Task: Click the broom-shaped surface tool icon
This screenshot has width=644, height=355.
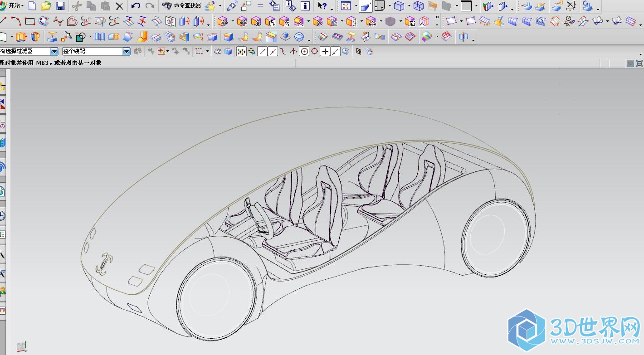Action: pos(498,21)
